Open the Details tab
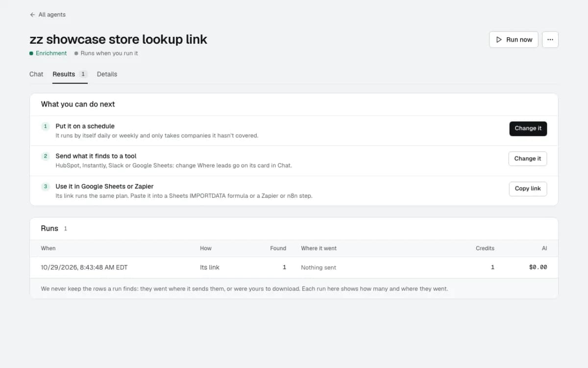This screenshot has height=368, width=588. pyautogui.click(x=107, y=74)
